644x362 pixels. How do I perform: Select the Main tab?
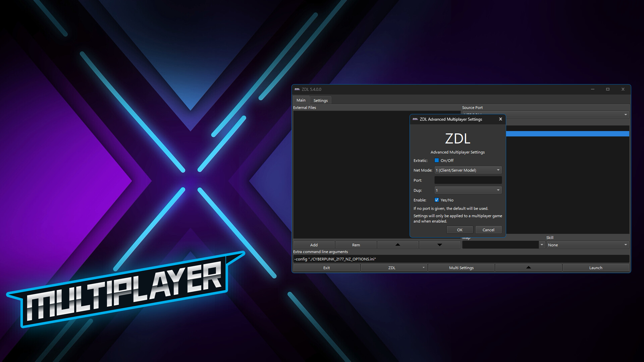301,100
